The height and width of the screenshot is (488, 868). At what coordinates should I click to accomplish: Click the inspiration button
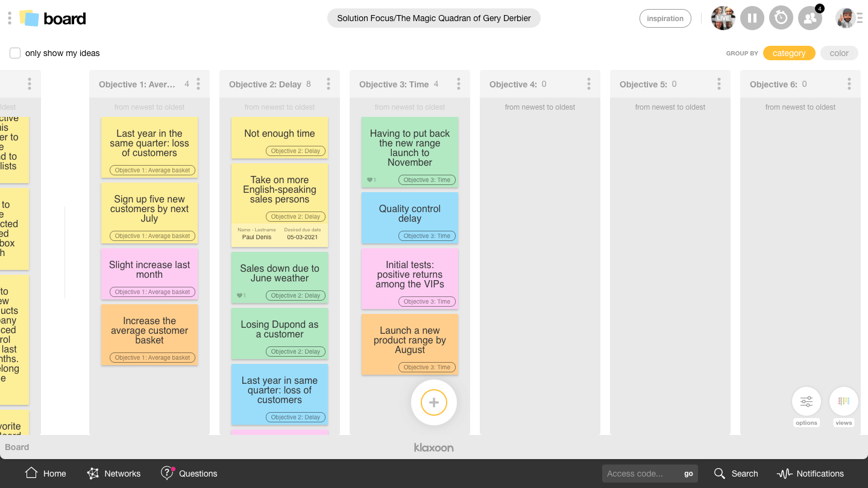point(665,19)
